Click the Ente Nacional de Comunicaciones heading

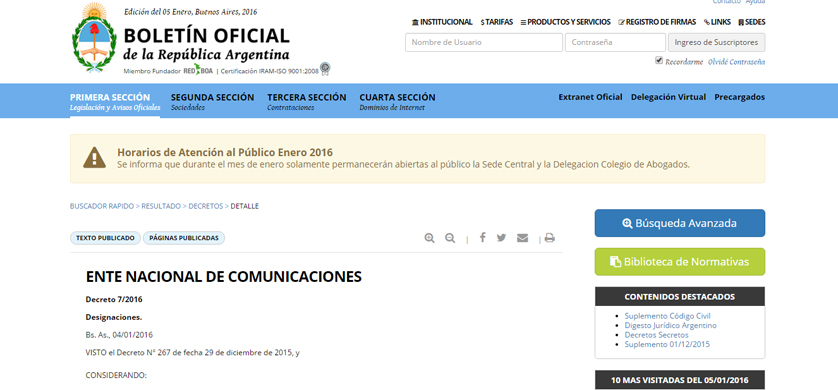click(x=223, y=277)
